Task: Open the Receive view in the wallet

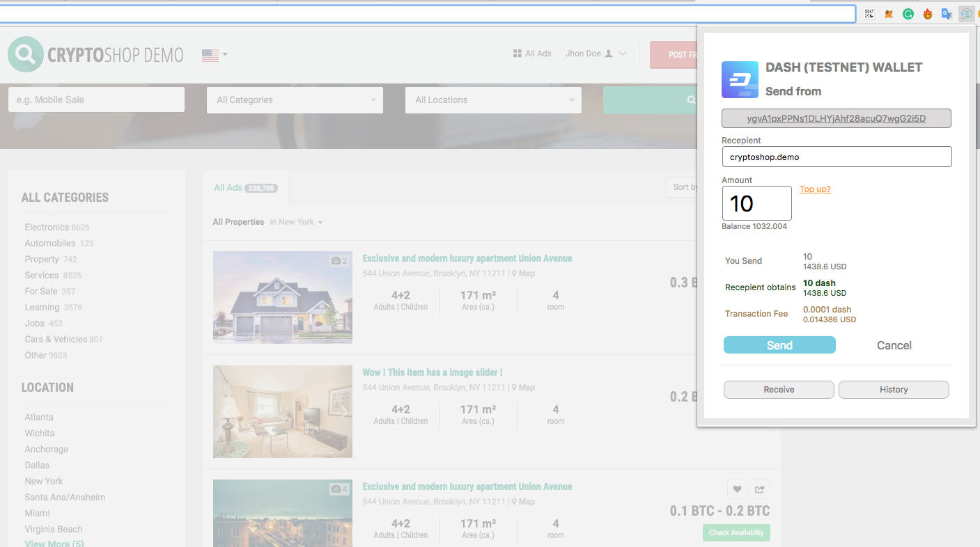Action: point(779,390)
